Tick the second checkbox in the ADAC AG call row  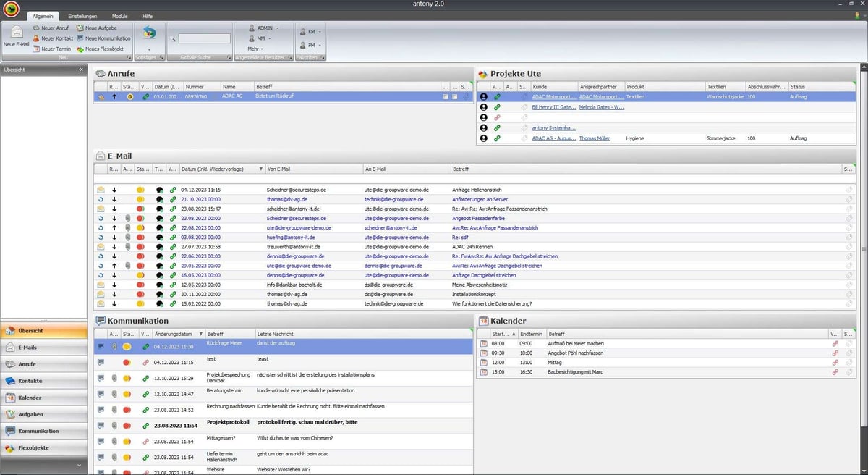click(x=456, y=96)
